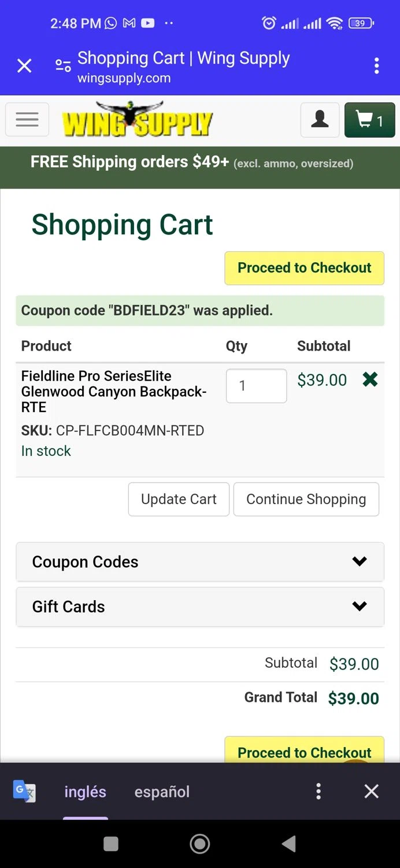Tap the Wing Supply logo
Screen dimensions: 400x868
pos(138,120)
